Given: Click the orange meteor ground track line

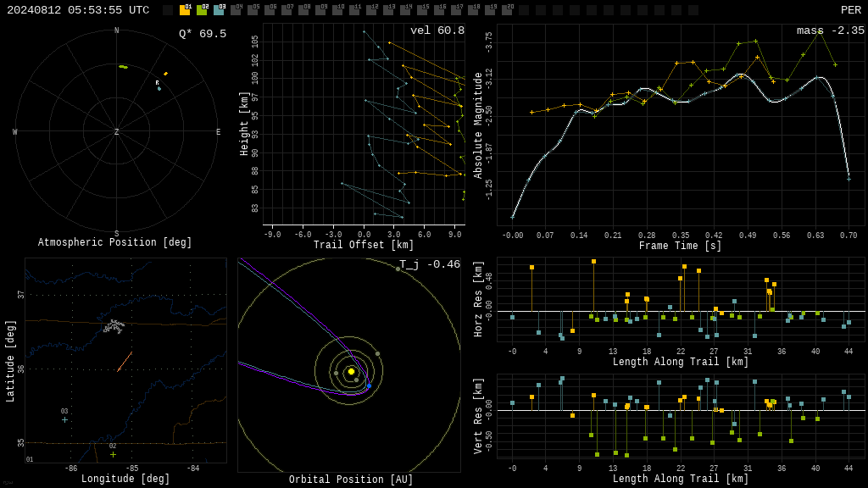Looking at the screenshot, I should (125, 362).
